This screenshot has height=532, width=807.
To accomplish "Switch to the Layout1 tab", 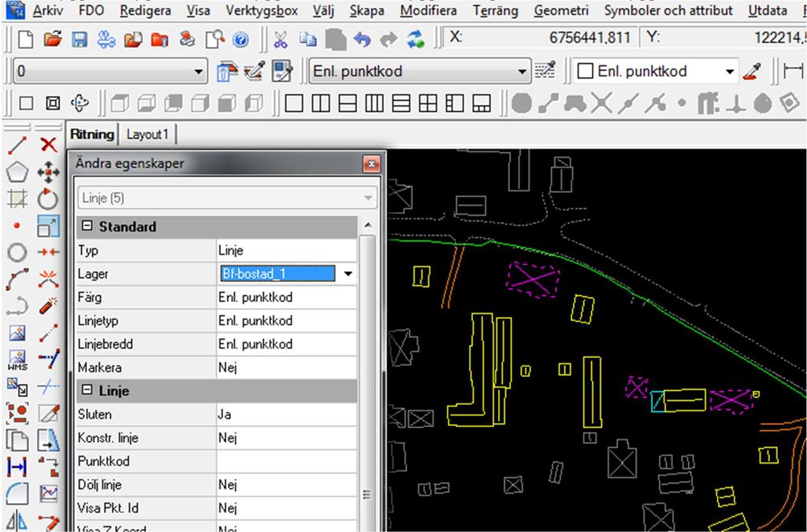I will [147, 135].
